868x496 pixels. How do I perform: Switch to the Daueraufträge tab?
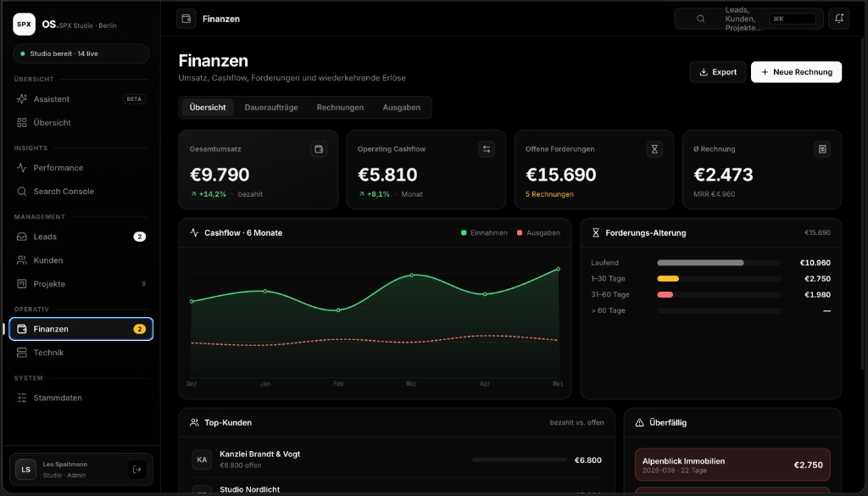271,108
